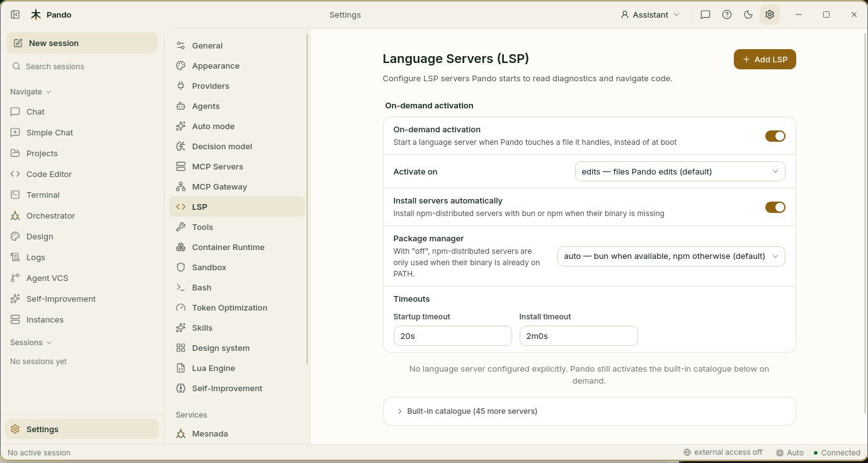Collapse the Sessions section
The image size is (868, 463).
pyautogui.click(x=30, y=342)
